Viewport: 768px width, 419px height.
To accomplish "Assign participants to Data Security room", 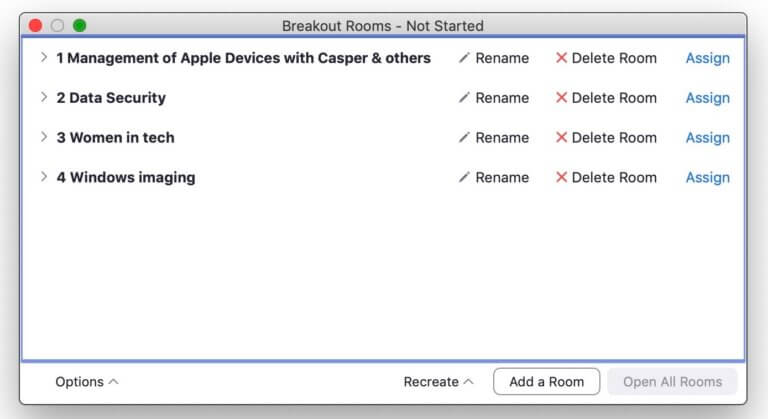I will pos(707,98).
